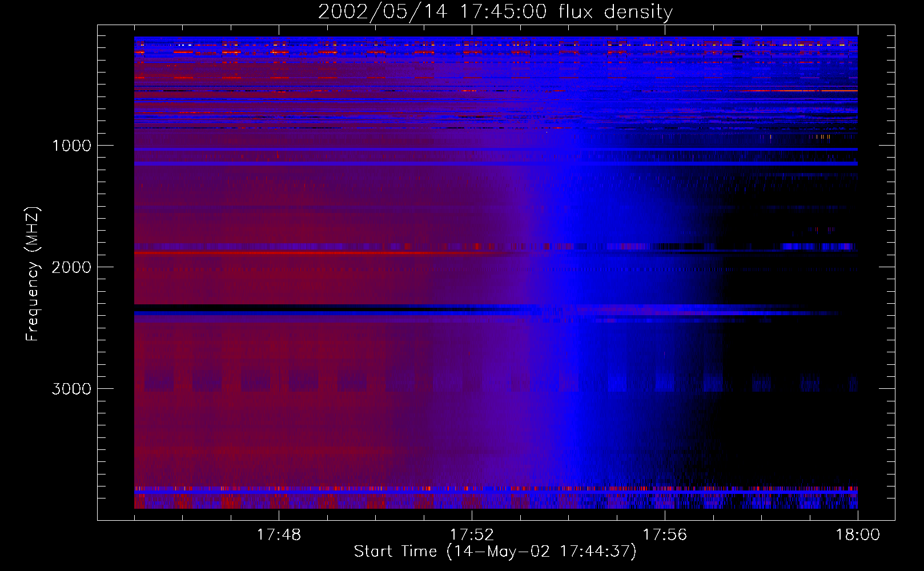Image resolution: width=924 pixels, height=571 pixels.
Task: Click the 3000 frequency tick label
Action: (71, 389)
